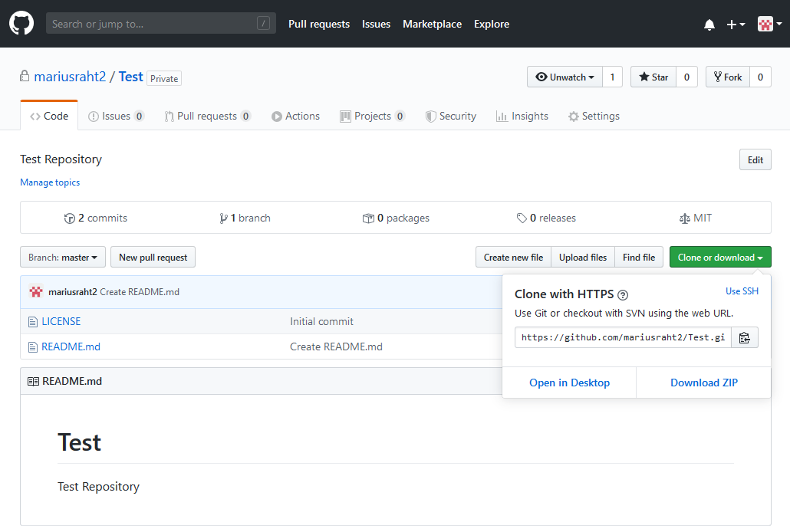The width and height of the screenshot is (790, 532).
Task: Open the notifications bell
Action: 709,25
